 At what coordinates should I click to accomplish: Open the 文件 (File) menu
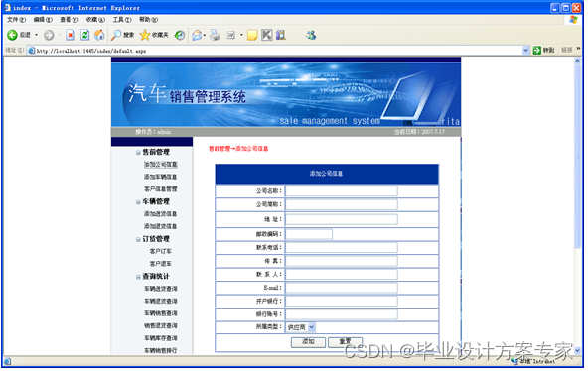pyautogui.click(x=16, y=20)
